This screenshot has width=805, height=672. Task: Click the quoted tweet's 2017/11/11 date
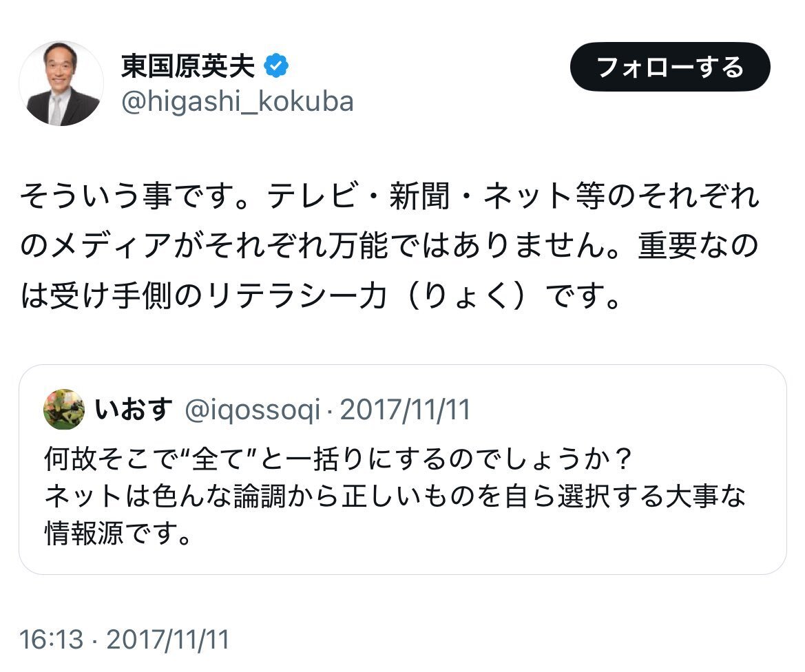406,411
